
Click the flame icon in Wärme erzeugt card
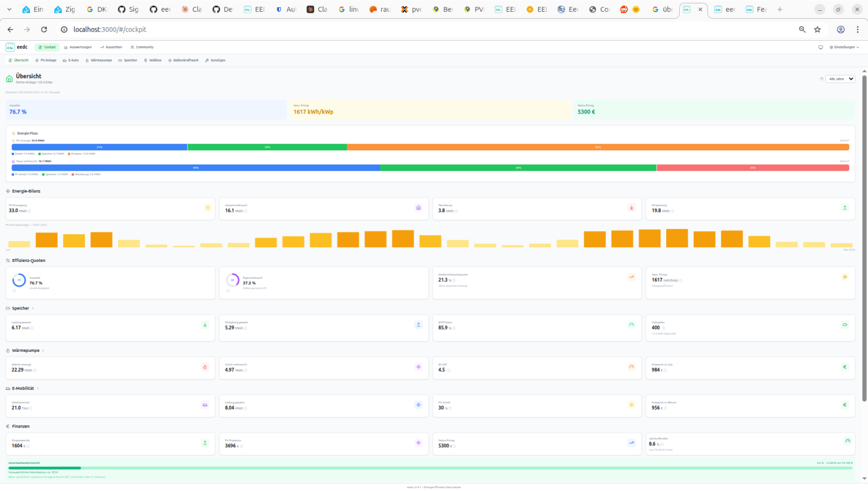[x=205, y=367]
